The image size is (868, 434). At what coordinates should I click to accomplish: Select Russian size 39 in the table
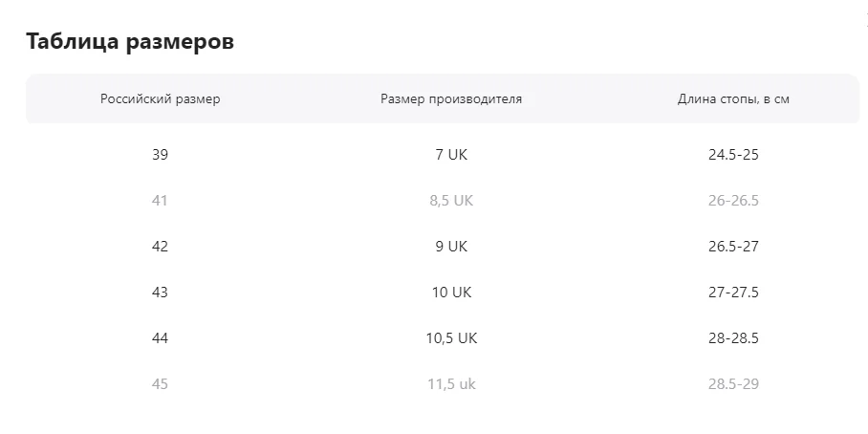point(160,154)
